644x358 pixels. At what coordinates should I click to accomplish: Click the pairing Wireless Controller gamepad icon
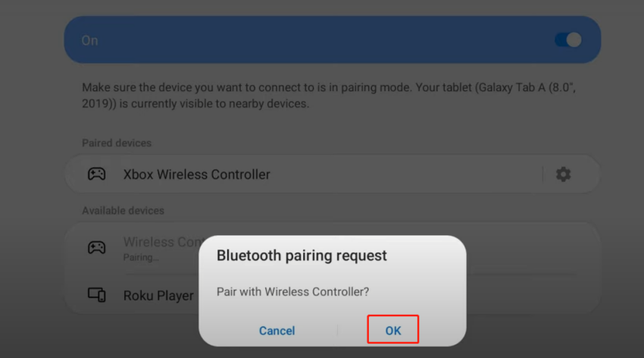(96, 247)
